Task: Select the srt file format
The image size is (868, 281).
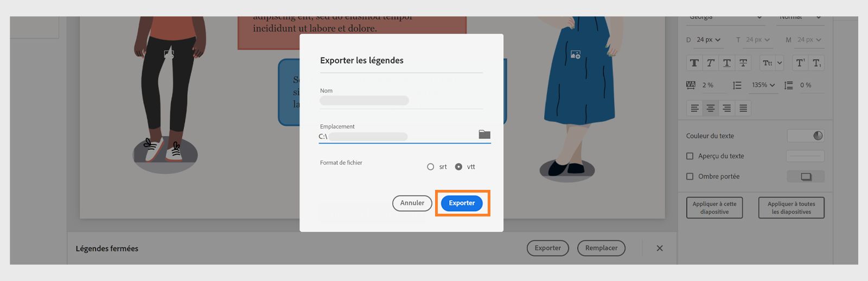Action: pyautogui.click(x=431, y=167)
